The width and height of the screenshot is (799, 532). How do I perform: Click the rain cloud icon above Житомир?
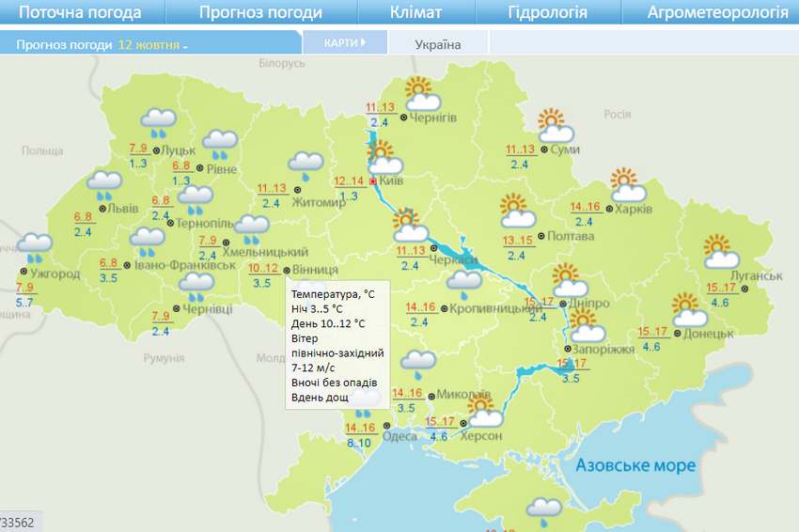coord(305,166)
